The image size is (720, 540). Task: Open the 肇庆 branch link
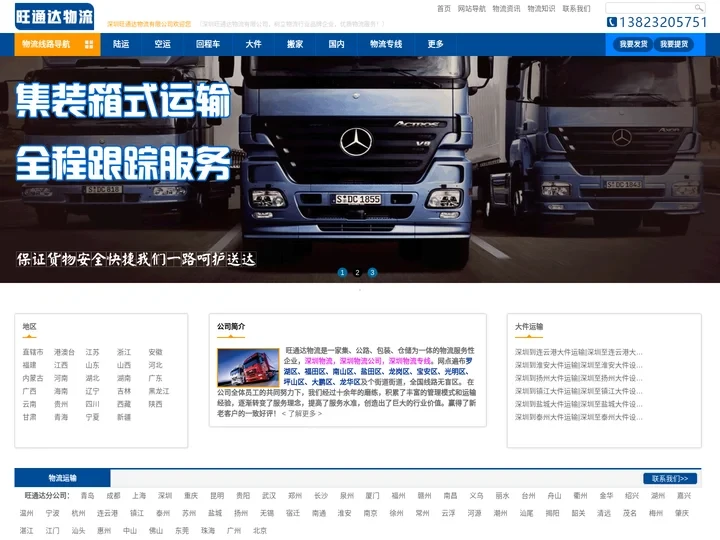[682, 513]
